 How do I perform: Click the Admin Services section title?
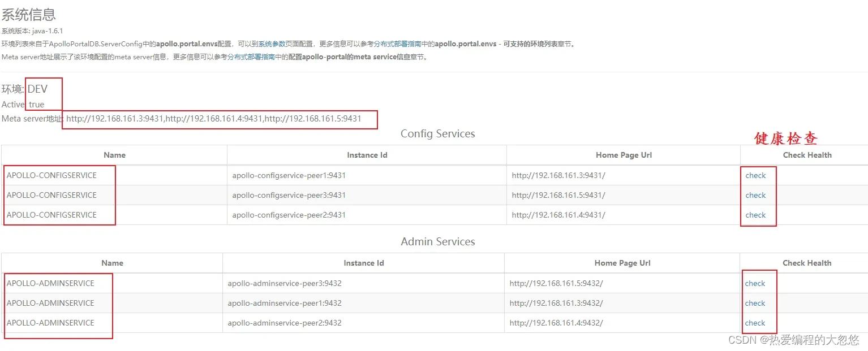[x=437, y=242]
